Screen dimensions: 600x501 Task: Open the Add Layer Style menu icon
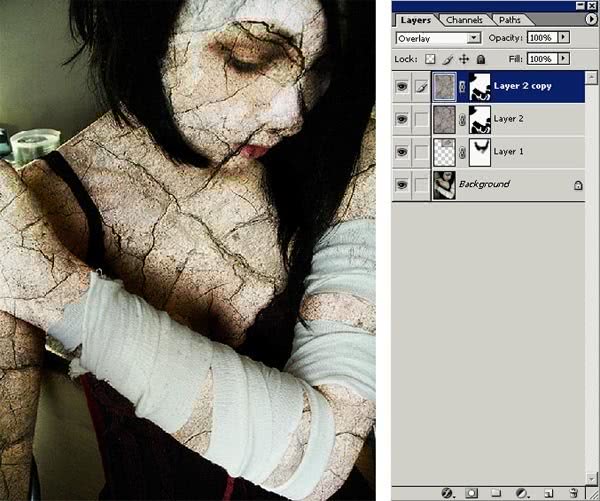[x=447, y=493]
